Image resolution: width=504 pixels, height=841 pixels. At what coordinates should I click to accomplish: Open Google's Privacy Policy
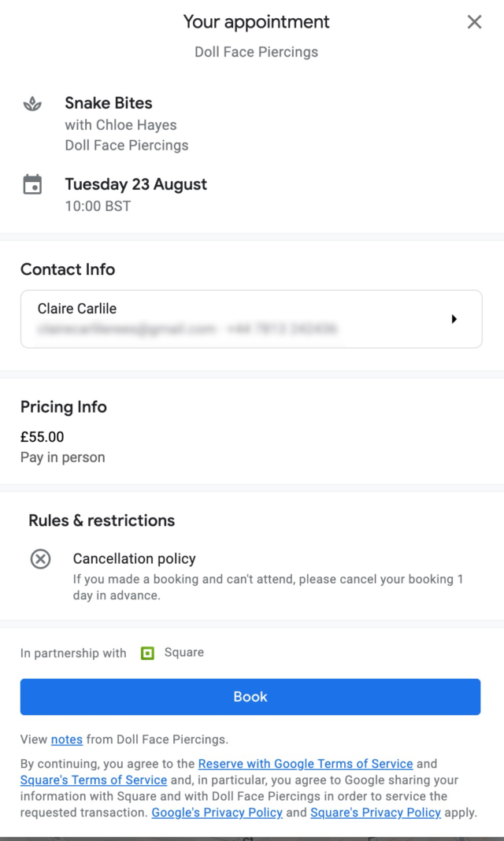tap(217, 812)
